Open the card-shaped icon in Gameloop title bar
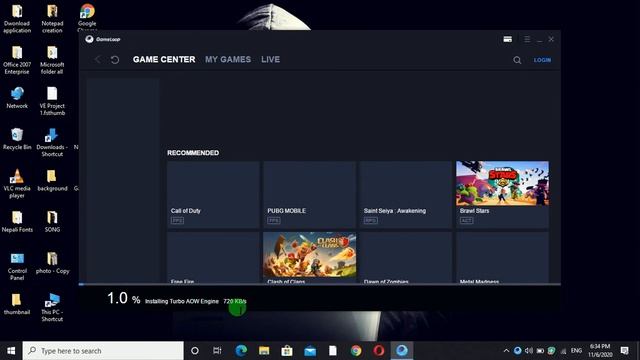Viewport: 640px width, 360px height. [x=507, y=39]
